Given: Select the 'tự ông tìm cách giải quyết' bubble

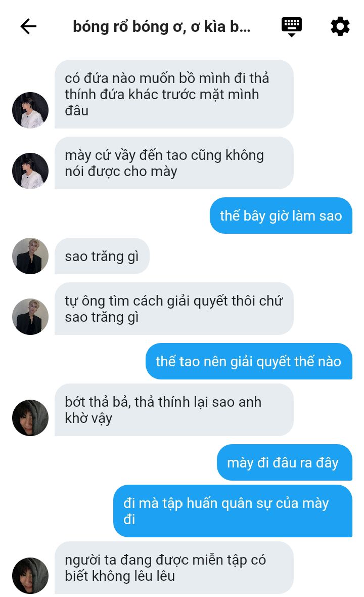Looking at the screenshot, I should 174,309.
